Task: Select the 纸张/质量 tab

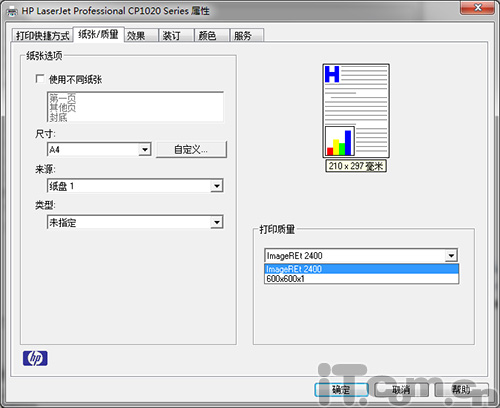Action: 98,34
